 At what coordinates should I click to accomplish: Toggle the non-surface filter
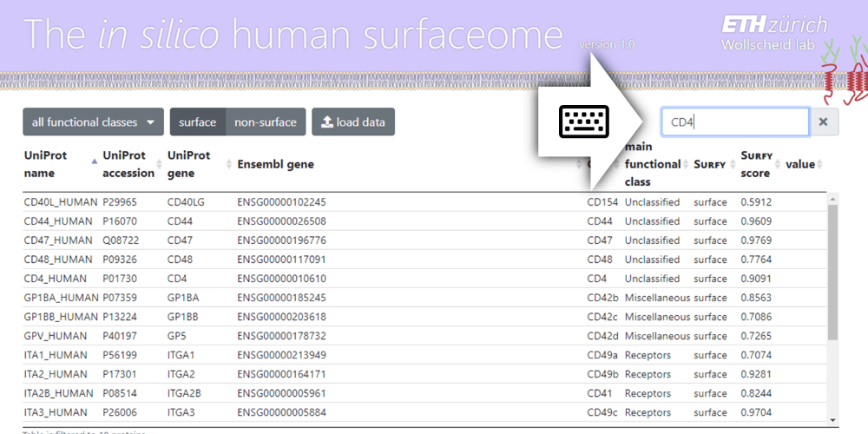pyautogui.click(x=266, y=122)
